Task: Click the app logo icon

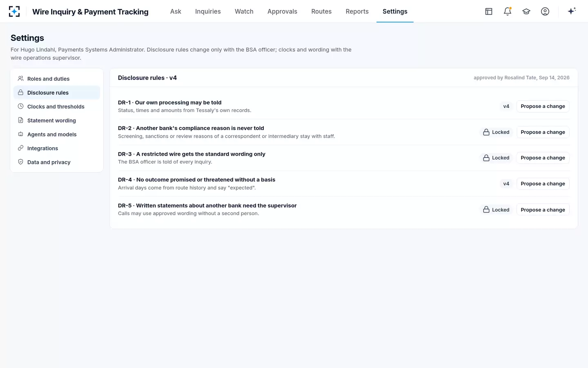Action: point(14,11)
